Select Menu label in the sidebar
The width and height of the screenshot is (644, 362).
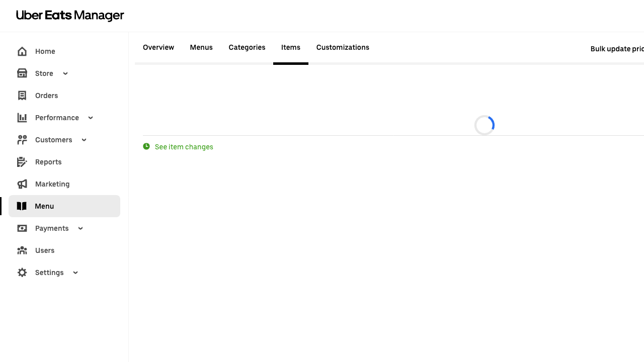(x=44, y=206)
